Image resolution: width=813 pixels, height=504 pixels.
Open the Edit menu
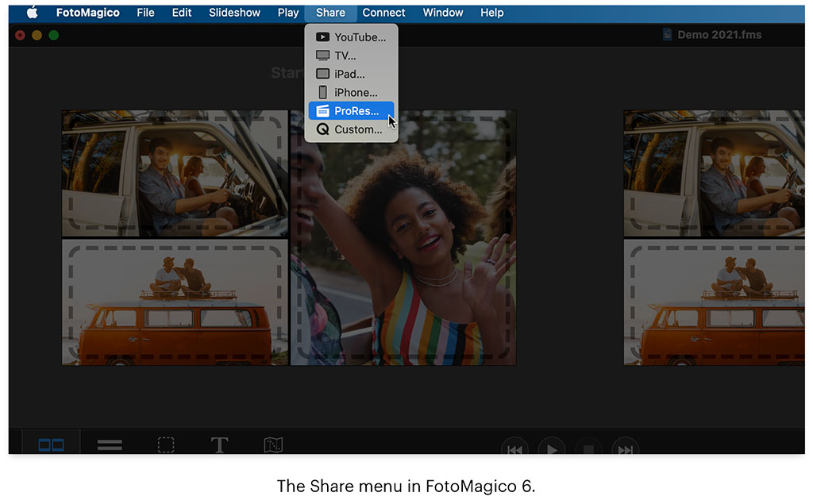pos(182,13)
